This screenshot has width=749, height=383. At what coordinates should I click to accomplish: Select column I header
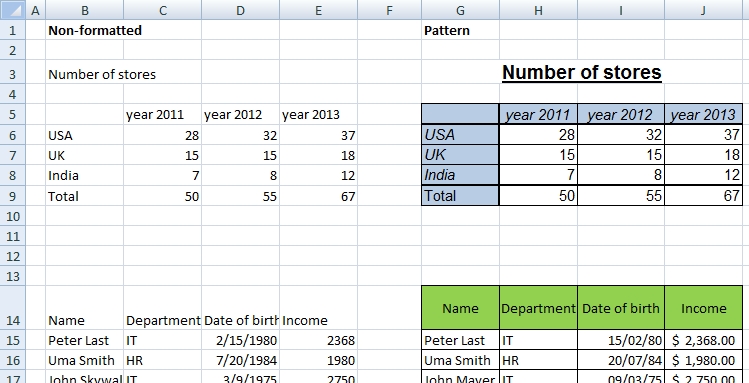(621, 10)
